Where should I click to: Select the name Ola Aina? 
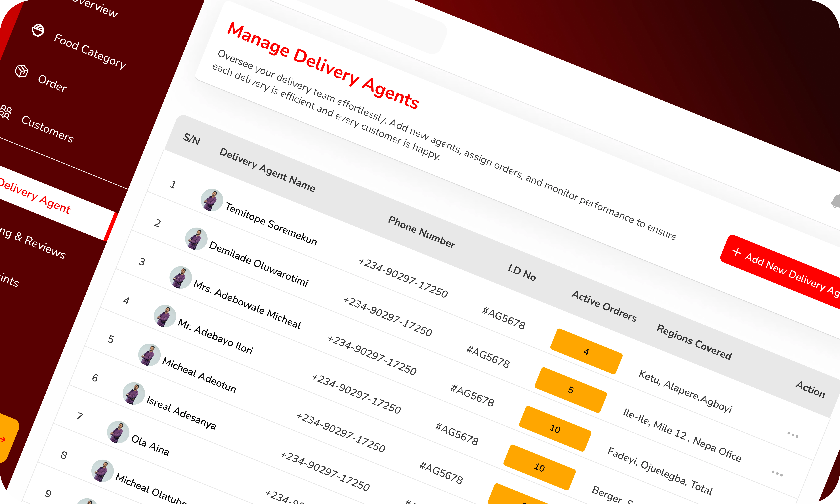pos(150,445)
